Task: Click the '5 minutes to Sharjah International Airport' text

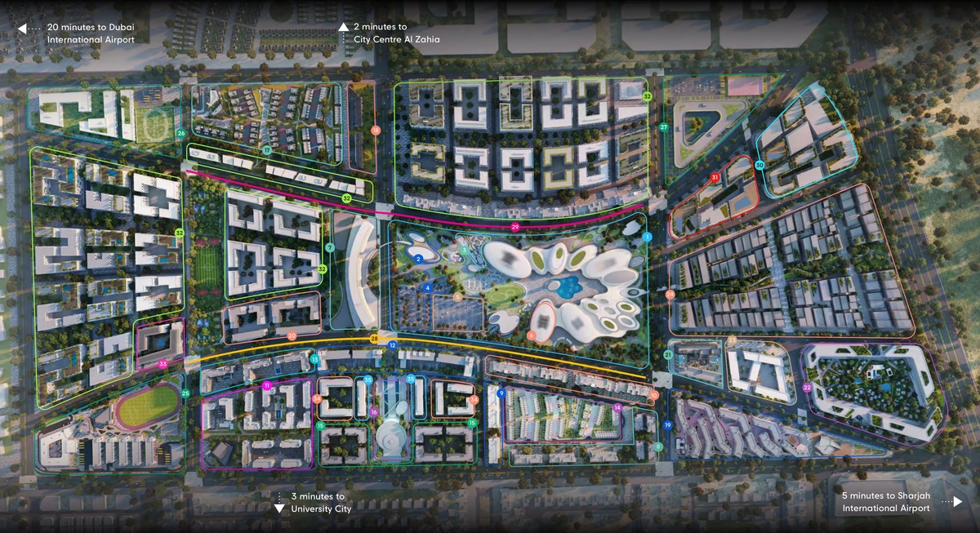Action: click(886, 502)
